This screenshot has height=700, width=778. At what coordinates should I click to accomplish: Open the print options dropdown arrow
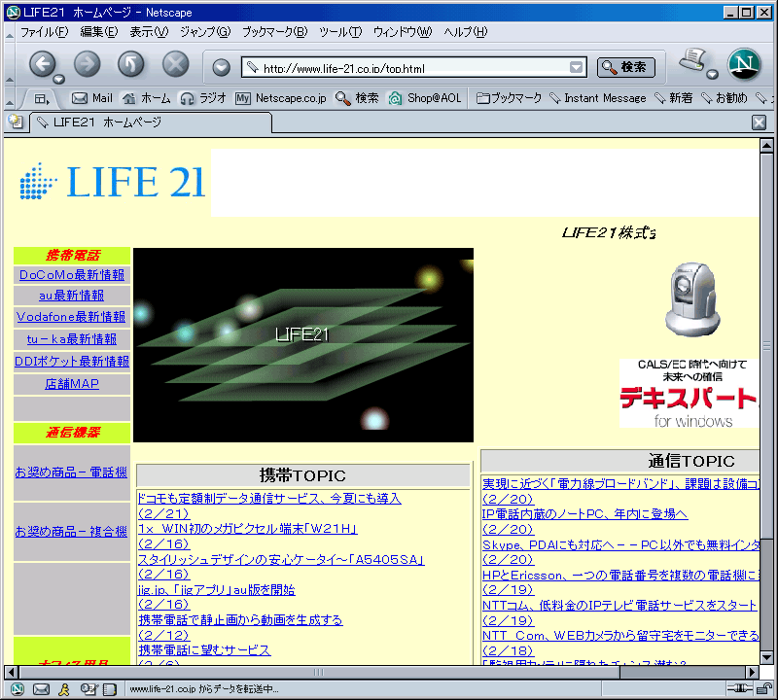pyautogui.click(x=713, y=75)
